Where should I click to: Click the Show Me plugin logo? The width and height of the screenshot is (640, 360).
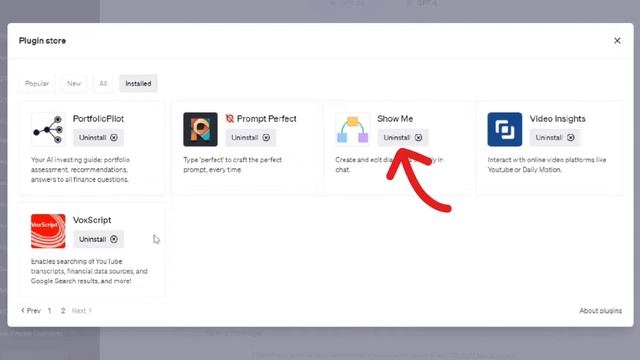tap(353, 129)
